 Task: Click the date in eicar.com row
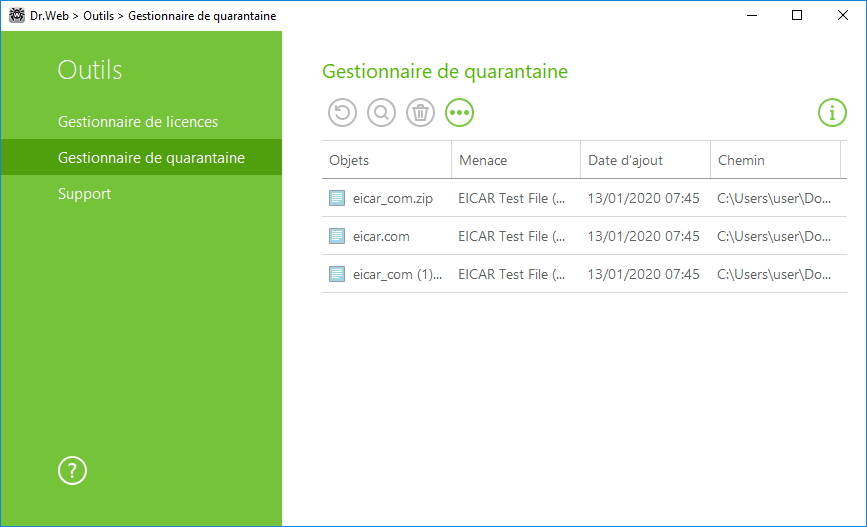click(643, 237)
